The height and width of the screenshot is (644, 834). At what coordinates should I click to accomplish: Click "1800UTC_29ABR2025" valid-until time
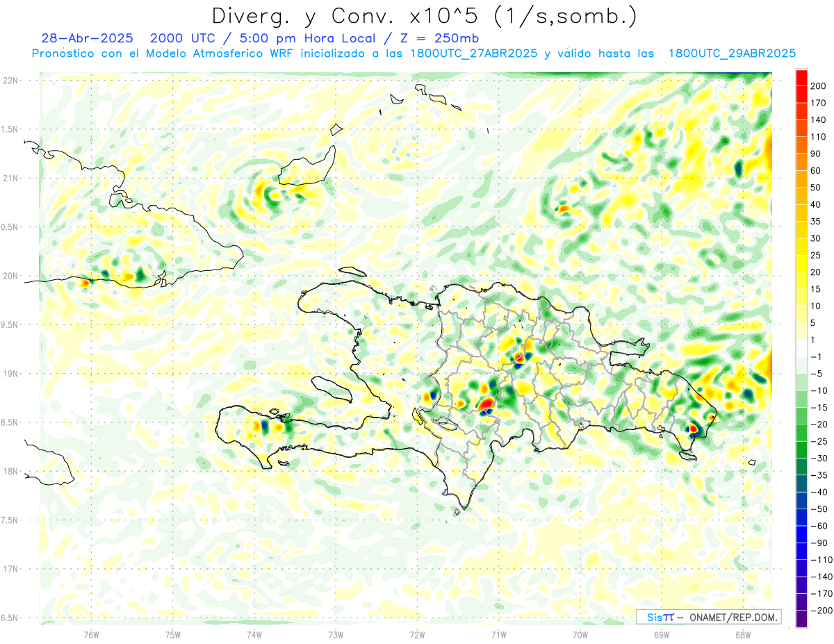tap(732, 53)
